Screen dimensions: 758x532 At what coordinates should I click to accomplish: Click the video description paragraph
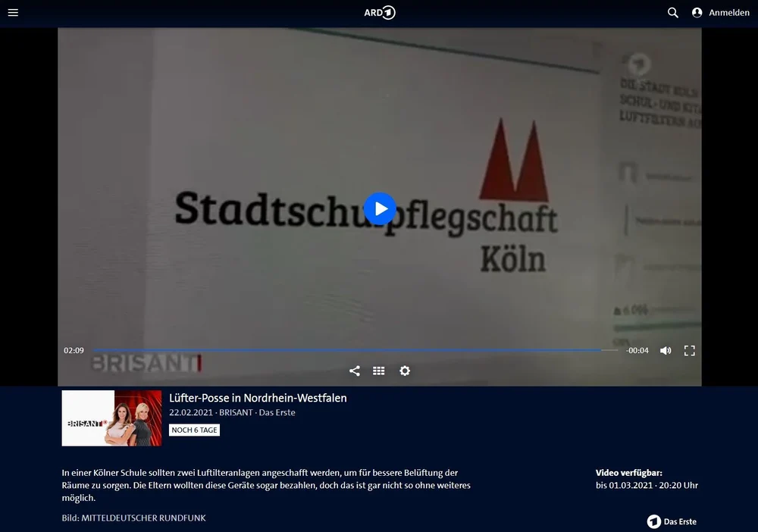click(266, 485)
